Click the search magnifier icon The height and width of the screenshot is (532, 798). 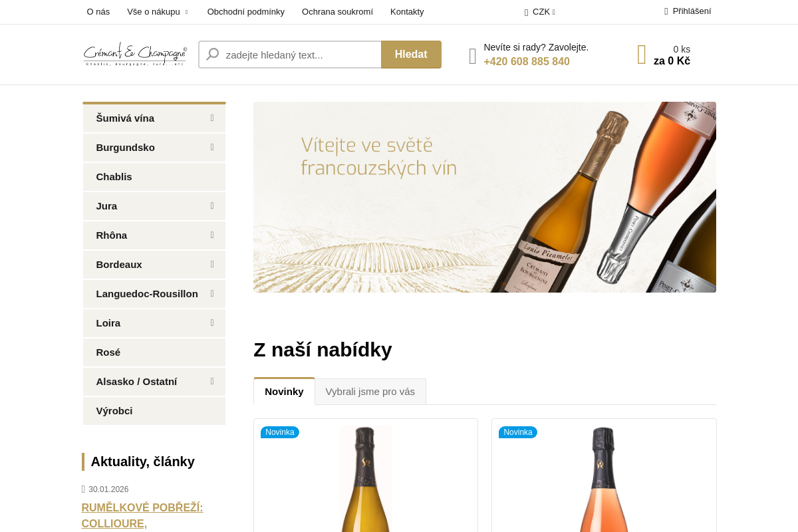click(212, 55)
